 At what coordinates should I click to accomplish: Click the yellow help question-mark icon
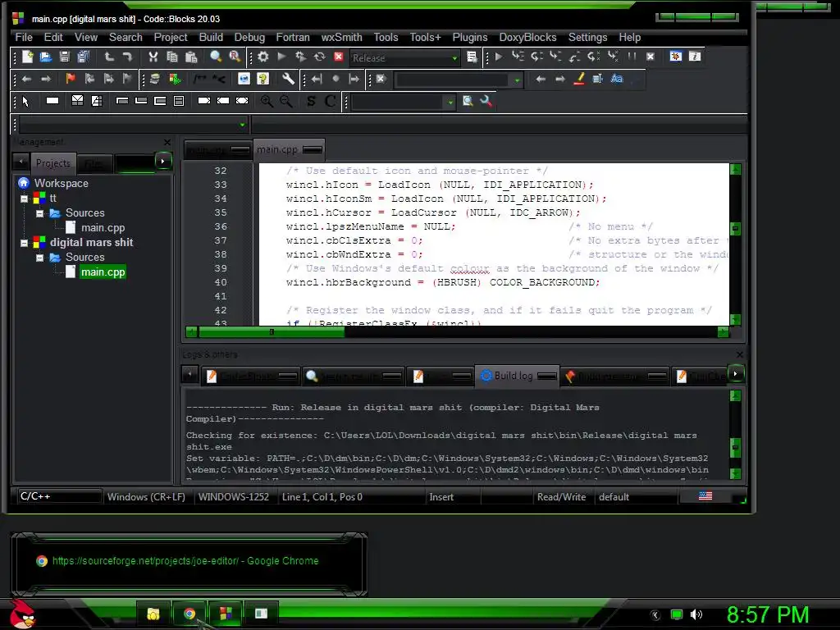pos(262,79)
